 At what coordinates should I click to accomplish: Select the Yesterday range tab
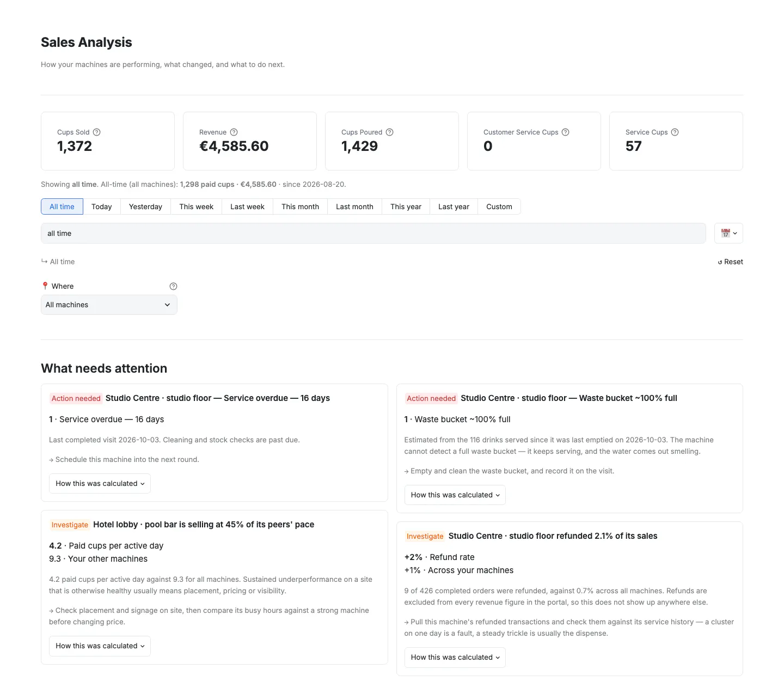coord(145,207)
